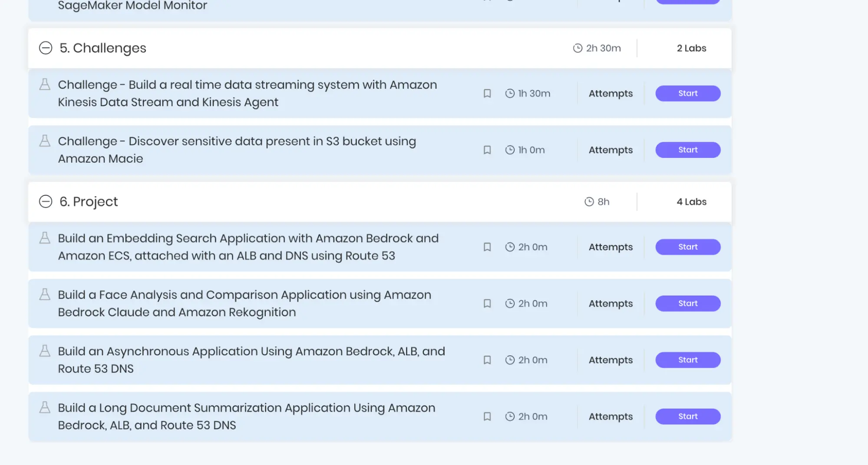Start the Asynchronous Application lab
This screenshot has height=465, width=868.
pos(688,360)
